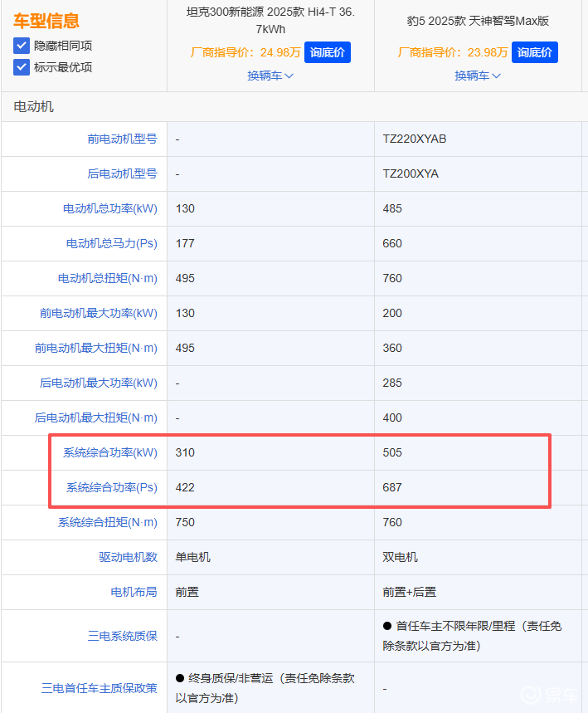Toggle the 隐藏相同项 checkbox
This screenshot has width=588, height=713.
coord(22,46)
